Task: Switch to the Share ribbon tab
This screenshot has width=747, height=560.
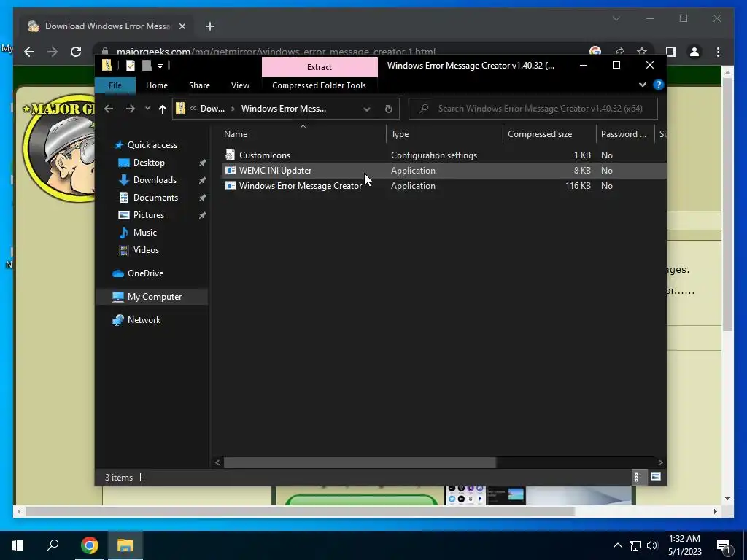Action: [x=199, y=85]
